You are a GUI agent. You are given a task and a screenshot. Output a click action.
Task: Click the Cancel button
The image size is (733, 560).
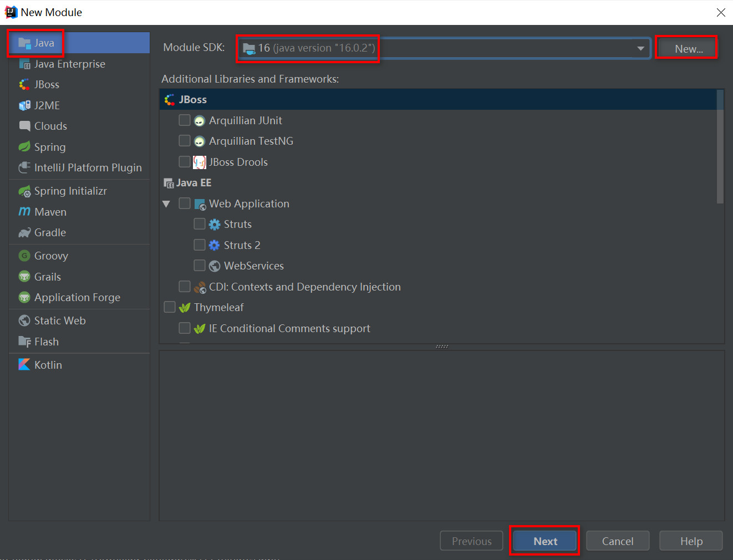click(618, 541)
